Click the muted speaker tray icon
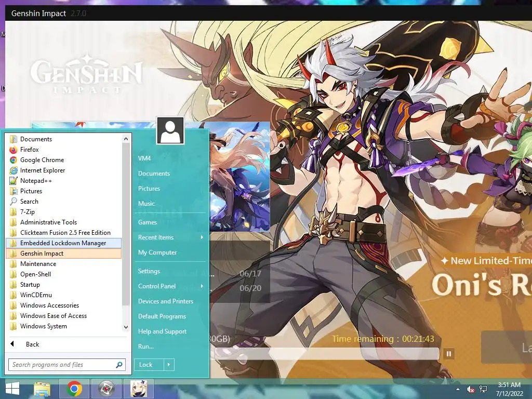 tap(471, 389)
